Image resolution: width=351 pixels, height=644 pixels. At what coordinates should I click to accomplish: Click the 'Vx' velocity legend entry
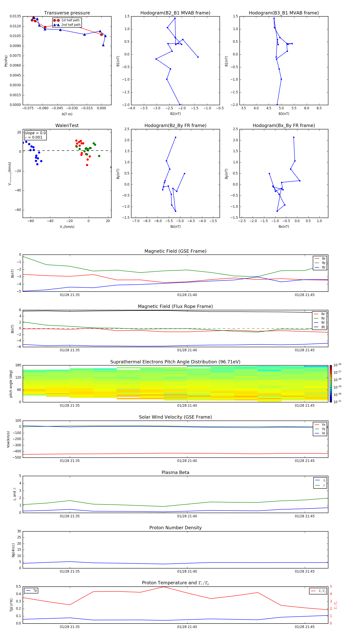(x=320, y=424)
